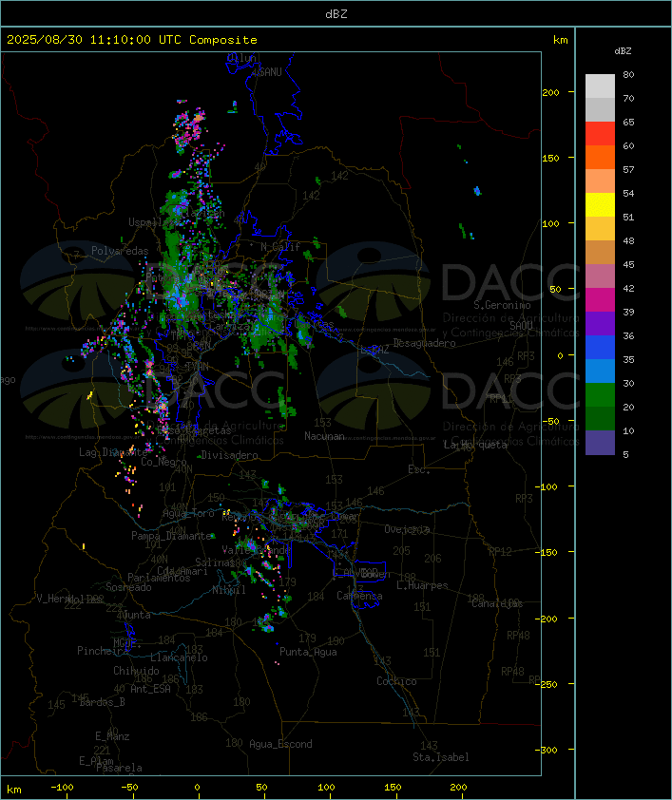
Task: Click the N_Calif place label
Action: coord(280,247)
